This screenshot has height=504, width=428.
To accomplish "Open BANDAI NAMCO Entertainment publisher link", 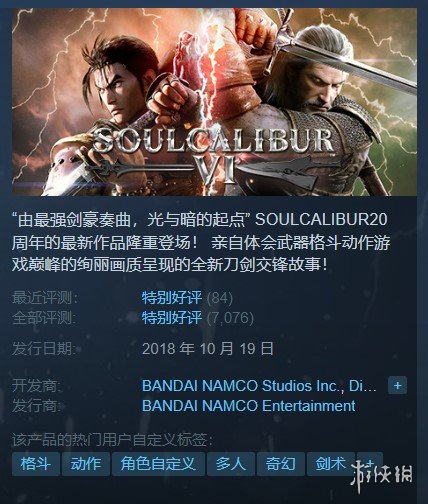I will [x=249, y=406].
